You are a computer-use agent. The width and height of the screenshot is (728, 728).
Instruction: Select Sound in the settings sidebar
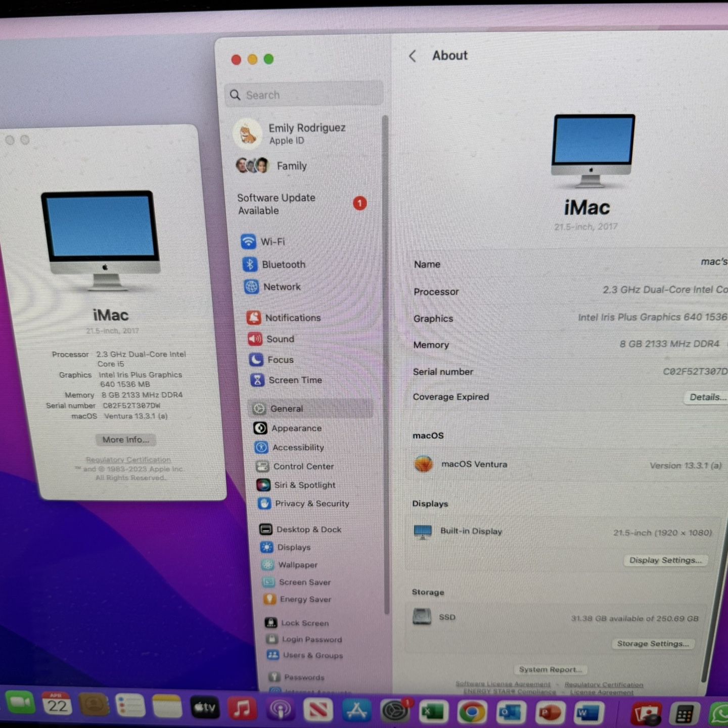click(271, 339)
